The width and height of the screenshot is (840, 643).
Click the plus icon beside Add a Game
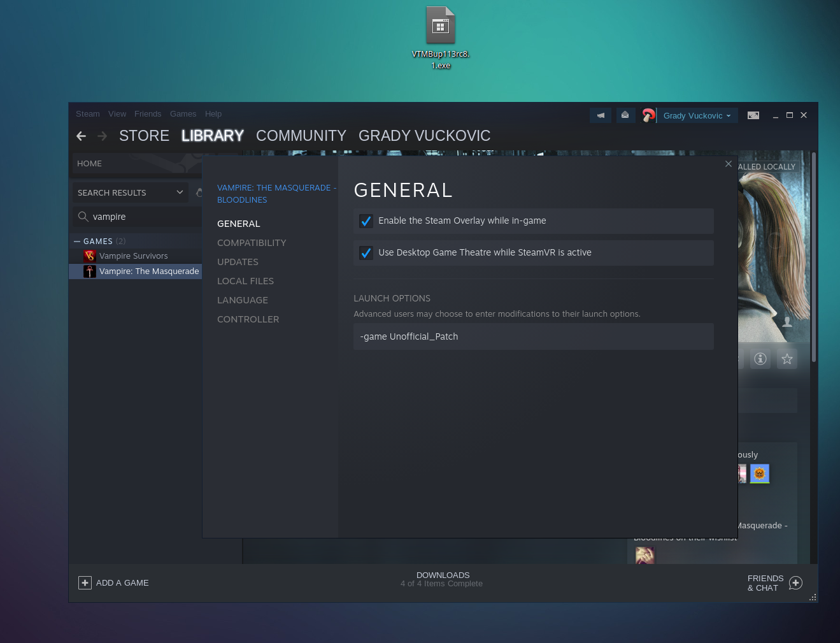(x=85, y=583)
